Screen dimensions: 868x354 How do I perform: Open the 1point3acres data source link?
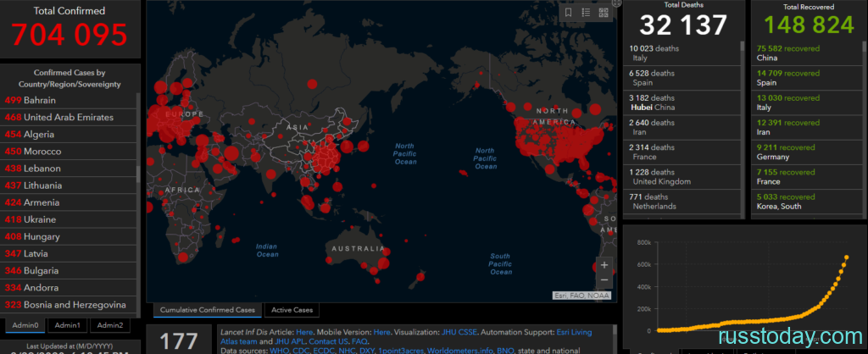(401, 351)
